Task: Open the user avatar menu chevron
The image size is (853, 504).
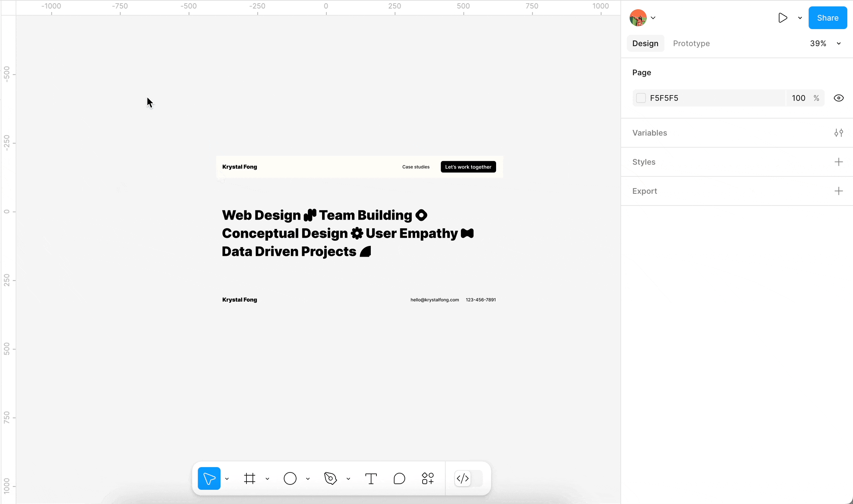Action: tap(653, 18)
